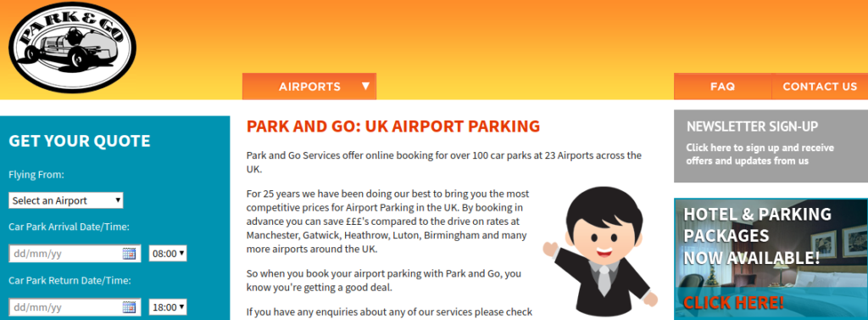Open the 08:00 arrival time dropdown

pos(168,254)
